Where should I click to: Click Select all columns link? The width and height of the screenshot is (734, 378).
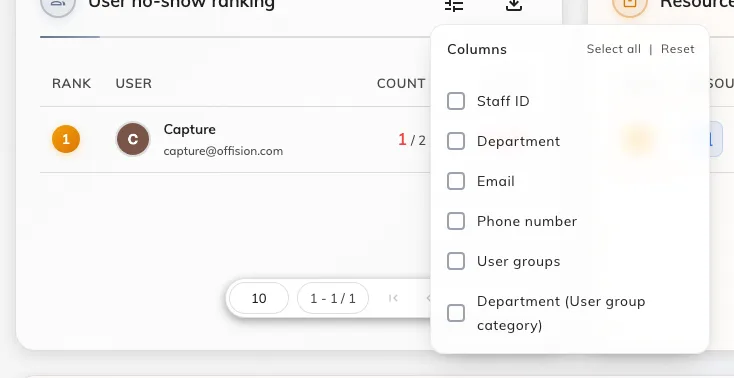coord(613,49)
